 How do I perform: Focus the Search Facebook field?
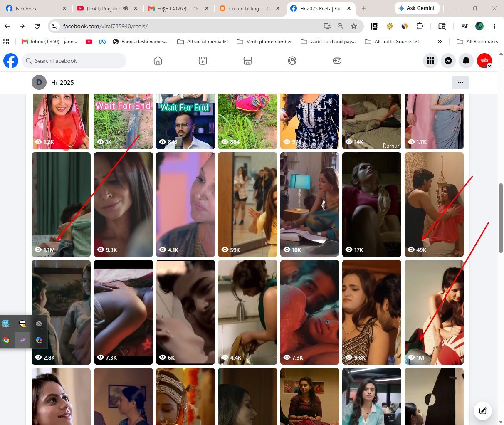point(74,61)
